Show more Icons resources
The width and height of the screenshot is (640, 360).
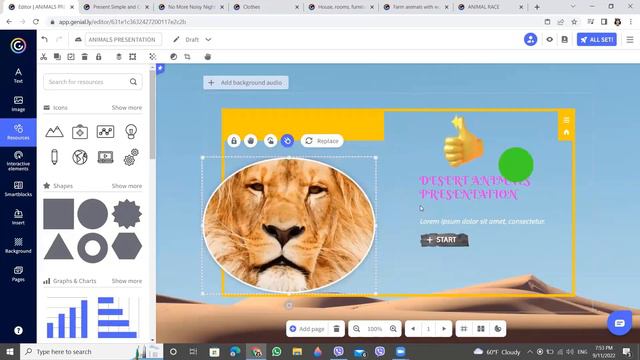click(127, 108)
